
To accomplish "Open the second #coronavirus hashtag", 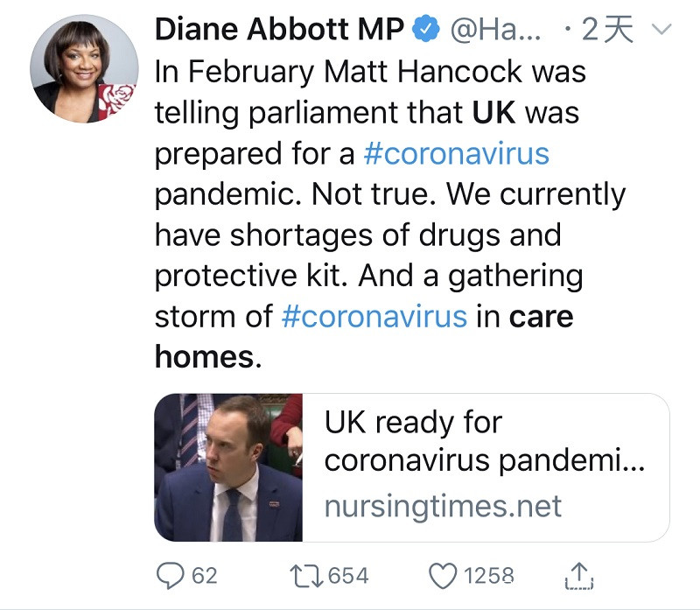I will [374, 315].
